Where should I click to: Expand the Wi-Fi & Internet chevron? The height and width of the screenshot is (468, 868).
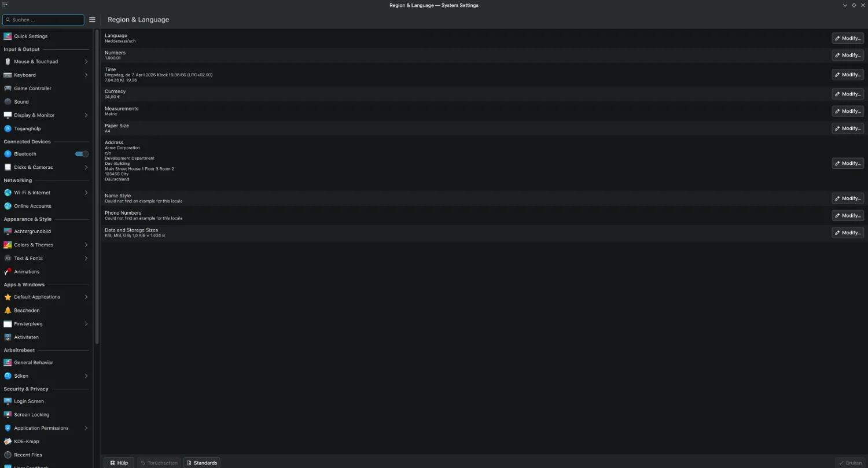(86, 193)
